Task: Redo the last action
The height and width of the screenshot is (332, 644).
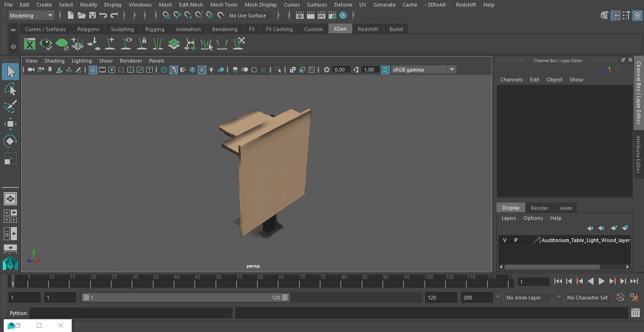Action: pos(114,16)
